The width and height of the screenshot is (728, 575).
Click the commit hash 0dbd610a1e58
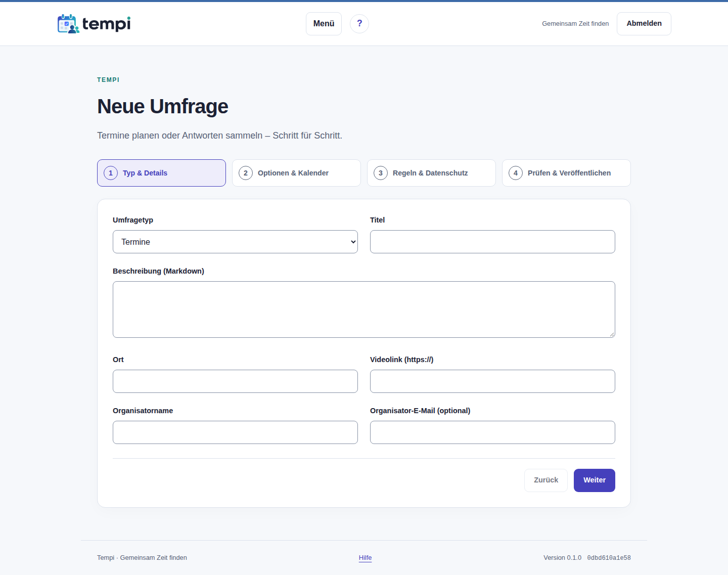pos(609,558)
